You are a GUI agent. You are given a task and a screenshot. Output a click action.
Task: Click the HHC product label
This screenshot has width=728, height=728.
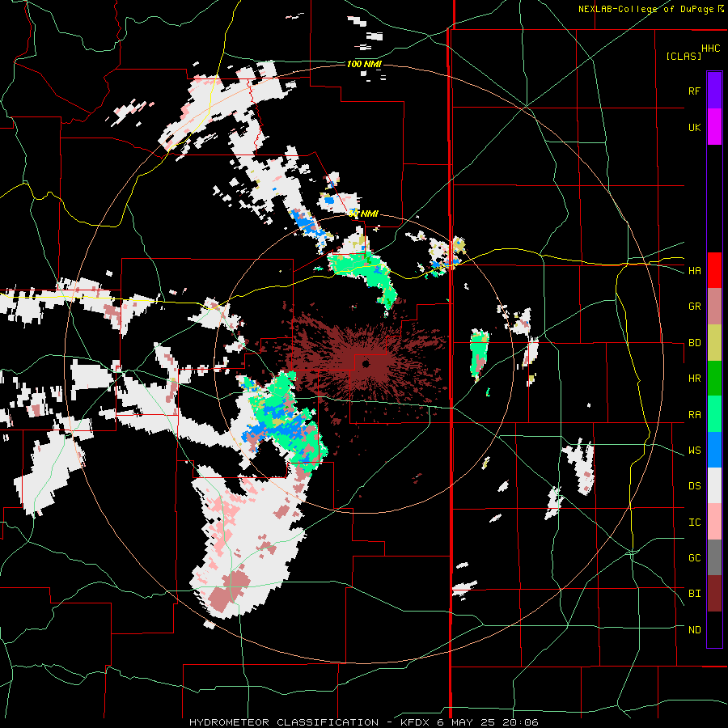coord(711,49)
